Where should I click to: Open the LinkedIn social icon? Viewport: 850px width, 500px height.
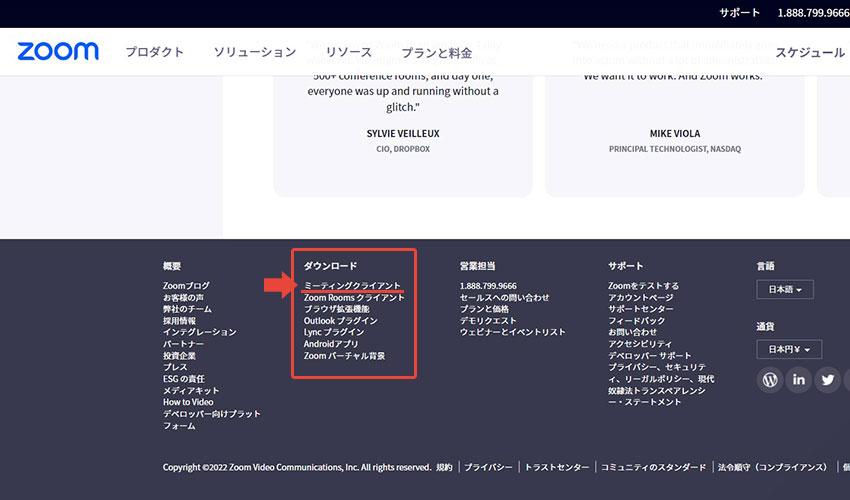click(799, 380)
